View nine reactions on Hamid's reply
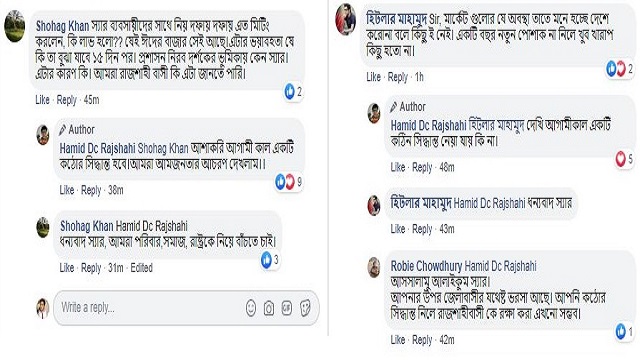 coord(289,182)
